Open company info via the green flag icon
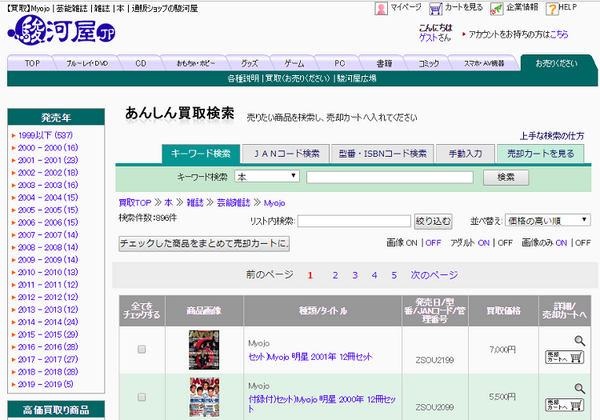This screenshot has width=600, height=420. coord(497,9)
